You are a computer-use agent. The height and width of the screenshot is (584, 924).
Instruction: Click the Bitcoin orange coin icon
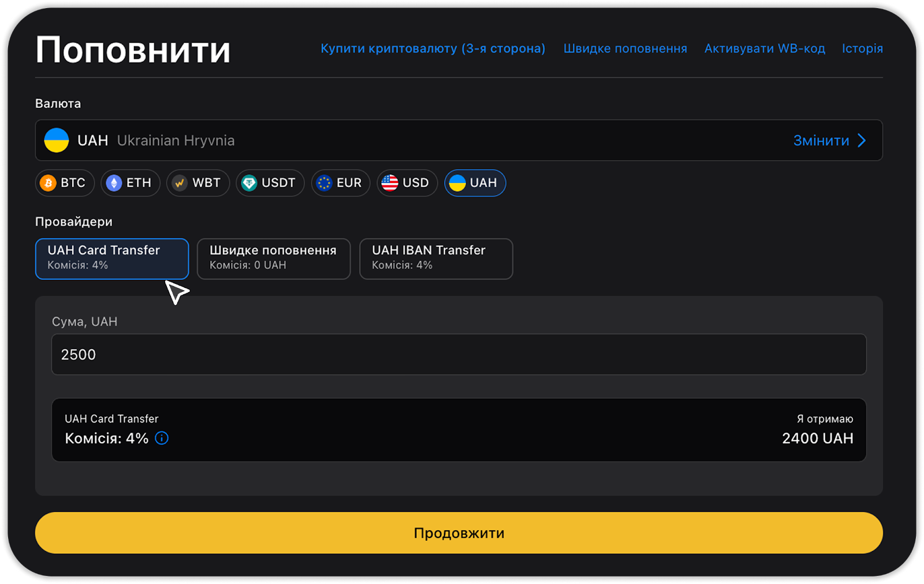point(48,183)
